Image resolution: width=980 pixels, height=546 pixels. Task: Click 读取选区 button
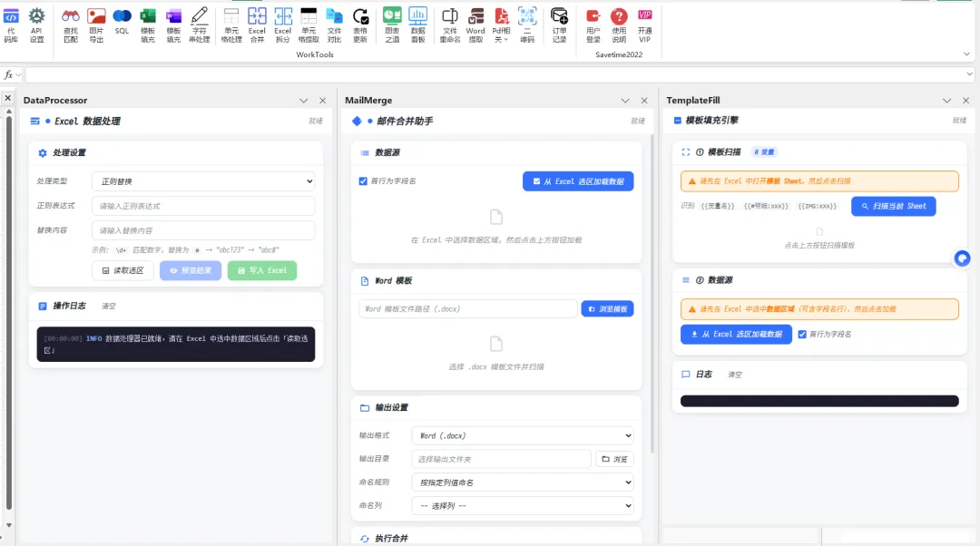coord(122,270)
